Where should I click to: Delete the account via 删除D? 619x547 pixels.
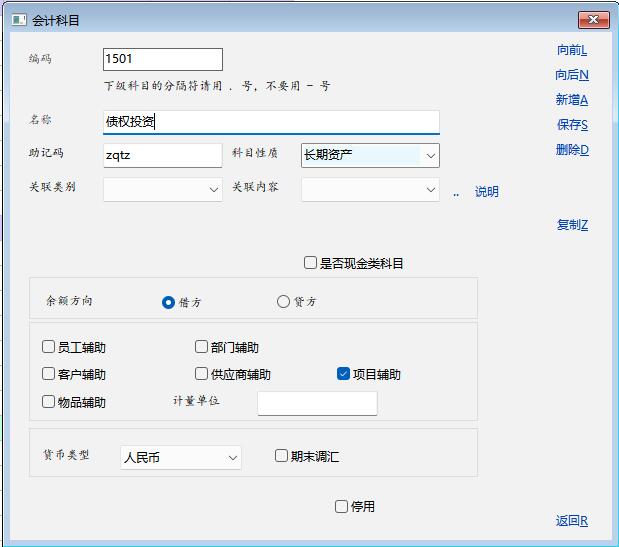click(572, 150)
